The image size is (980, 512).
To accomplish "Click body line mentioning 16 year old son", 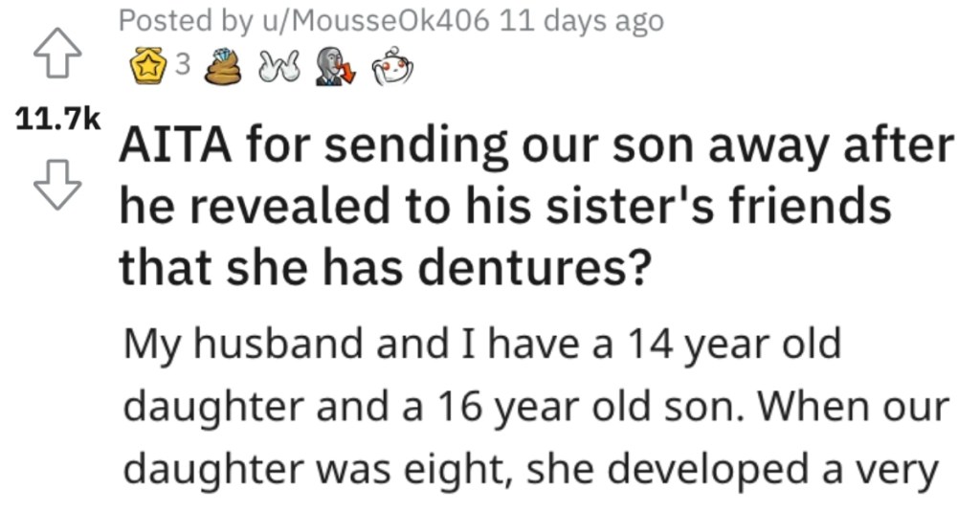I will pyautogui.click(x=537, y=408).
